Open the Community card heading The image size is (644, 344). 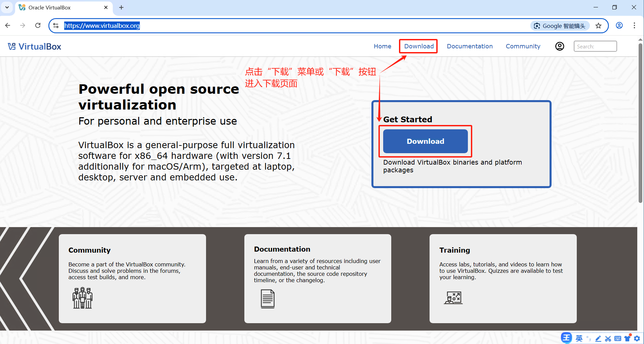pos(89,250)
